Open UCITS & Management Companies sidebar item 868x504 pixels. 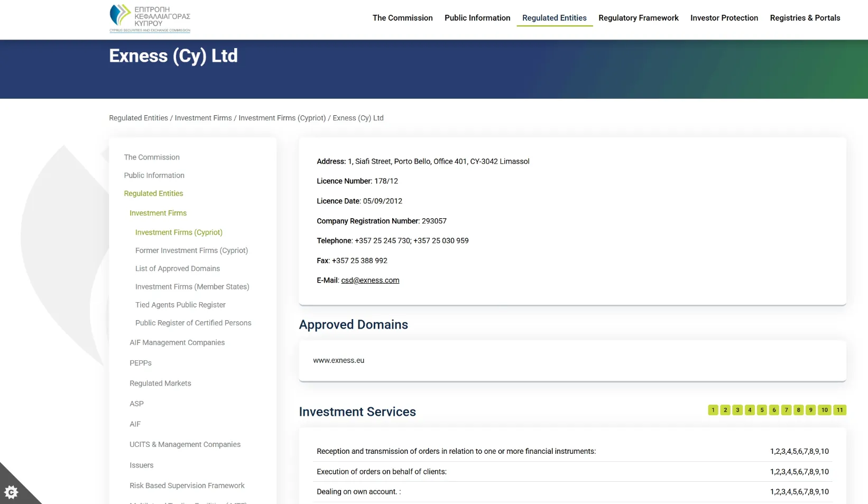click(x=185, y=445)
